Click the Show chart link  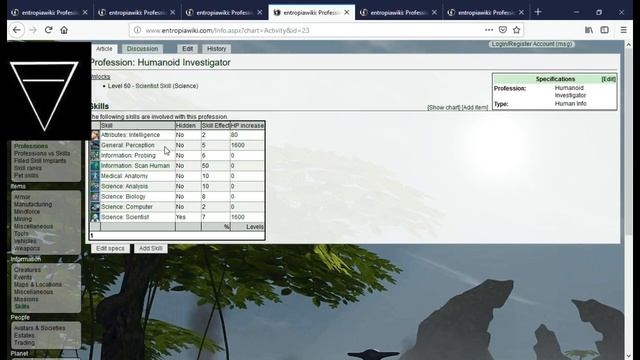444,107
